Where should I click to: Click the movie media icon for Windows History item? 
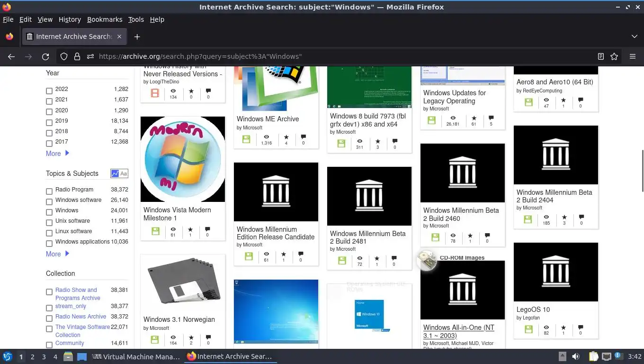(155, 93)
